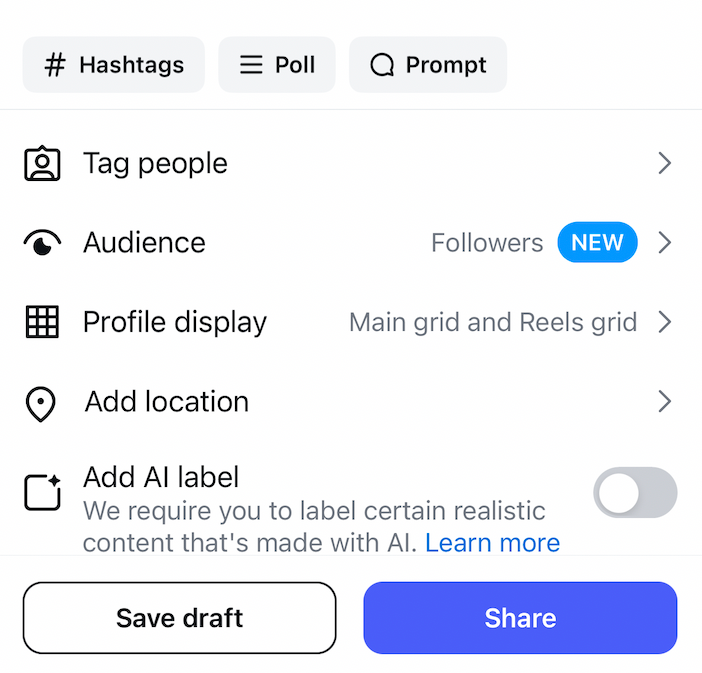Open Audience options via chevron arrow

665,243
